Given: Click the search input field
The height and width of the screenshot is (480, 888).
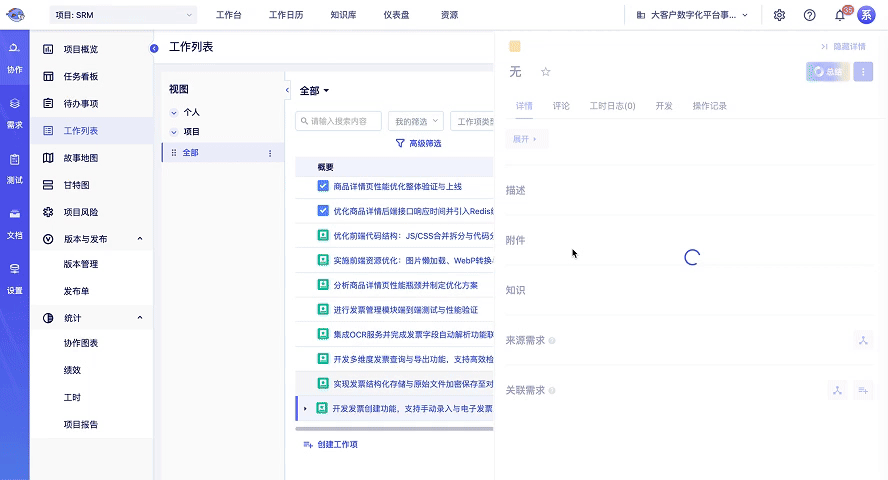Looking at the screenshot, I should click(340, 121).
